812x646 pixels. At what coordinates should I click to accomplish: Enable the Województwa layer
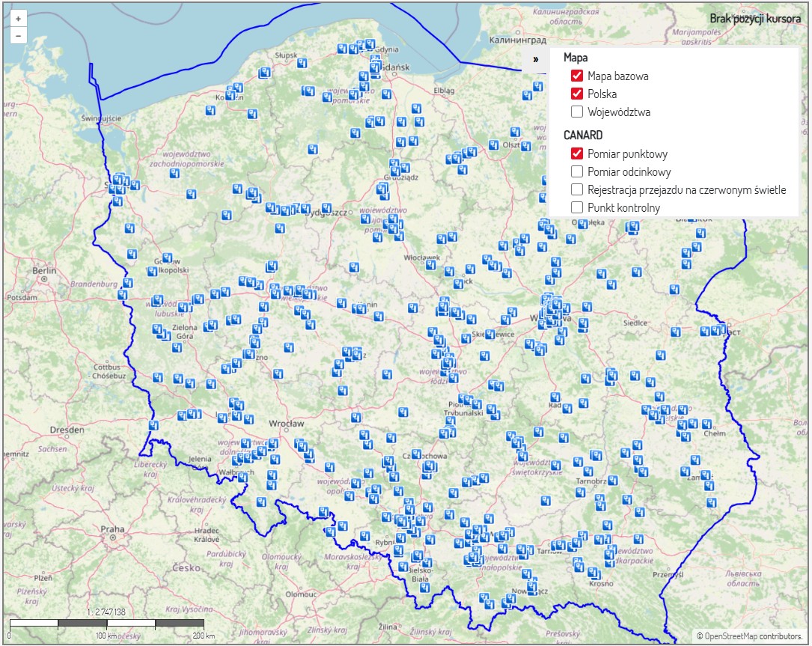click(577, 112)
